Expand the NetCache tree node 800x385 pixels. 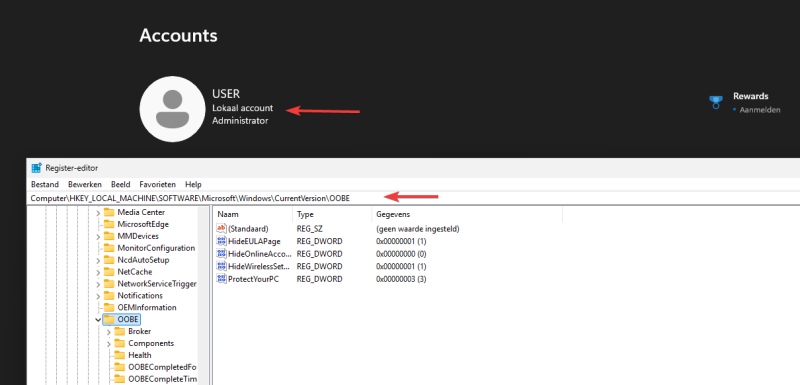98,272
